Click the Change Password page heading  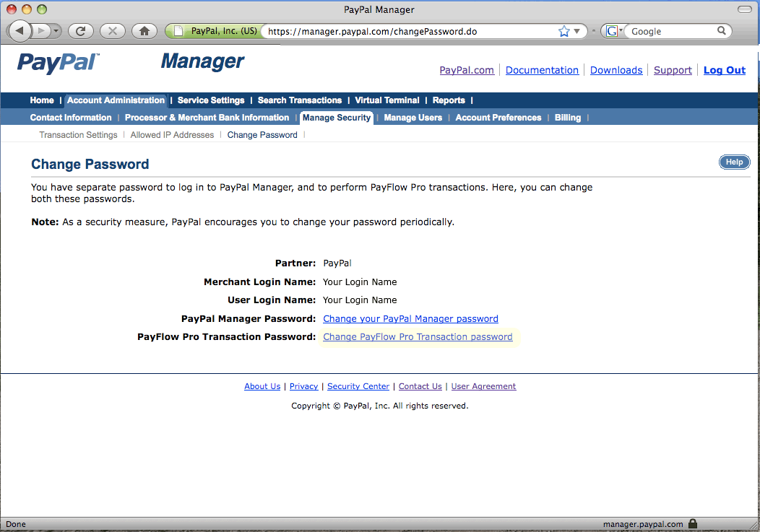[90, 165]
